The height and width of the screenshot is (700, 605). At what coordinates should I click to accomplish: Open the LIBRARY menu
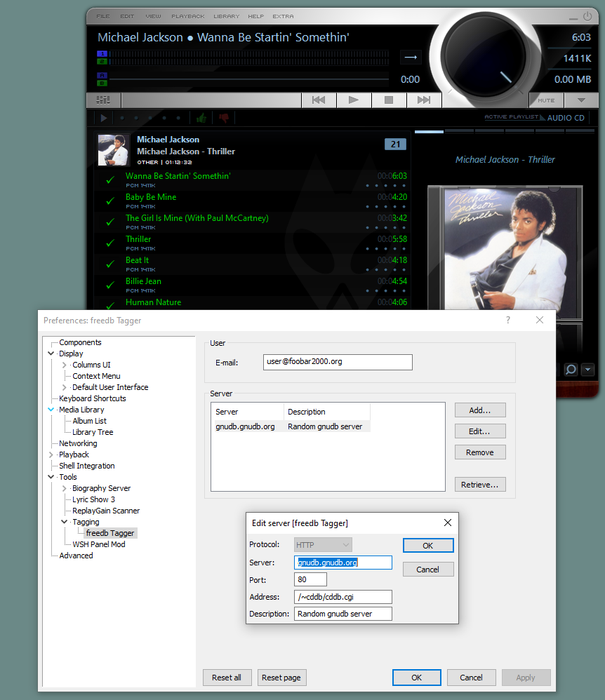227,17
